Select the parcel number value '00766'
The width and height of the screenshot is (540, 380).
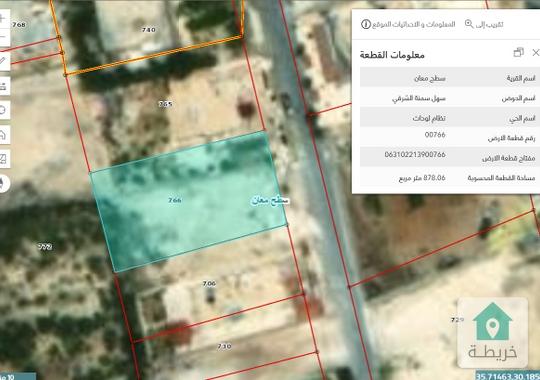435,135
